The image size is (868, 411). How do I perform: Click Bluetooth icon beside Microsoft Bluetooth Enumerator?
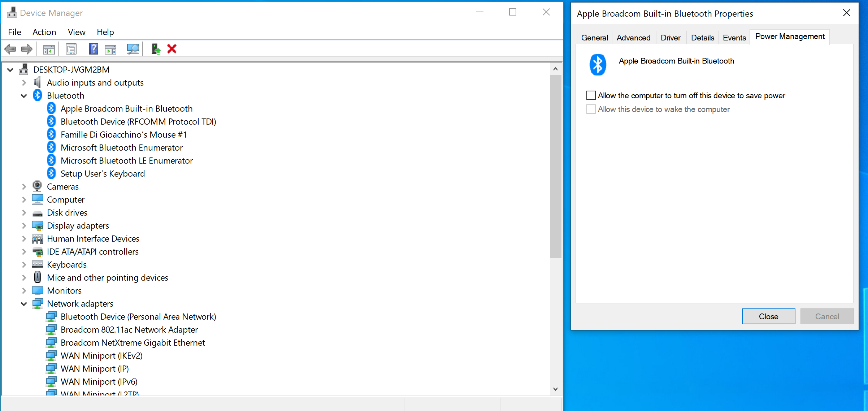(x=51, y=147)
